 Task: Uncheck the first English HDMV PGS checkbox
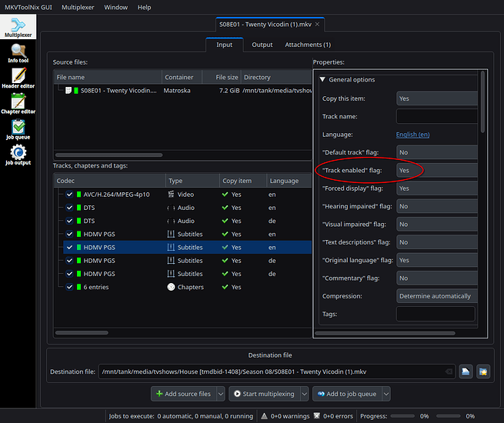point(69,234)
